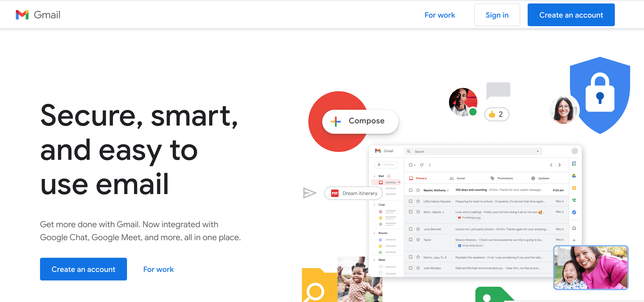The width and height of the screenshot is (644, 302).
Task: Open the FirstSteps.jpg attachment chip
Action: pyautogui.click(x=469, y=218)
